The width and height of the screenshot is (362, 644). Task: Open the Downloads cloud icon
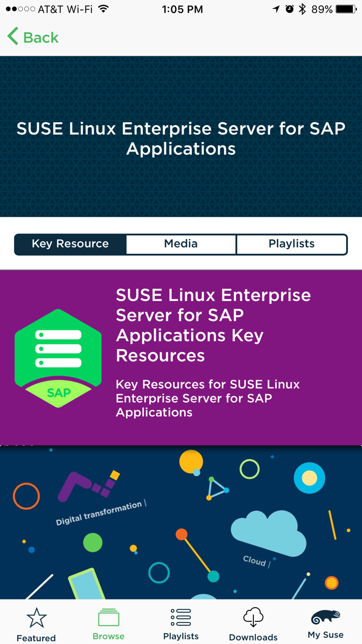tap(253, 617)
